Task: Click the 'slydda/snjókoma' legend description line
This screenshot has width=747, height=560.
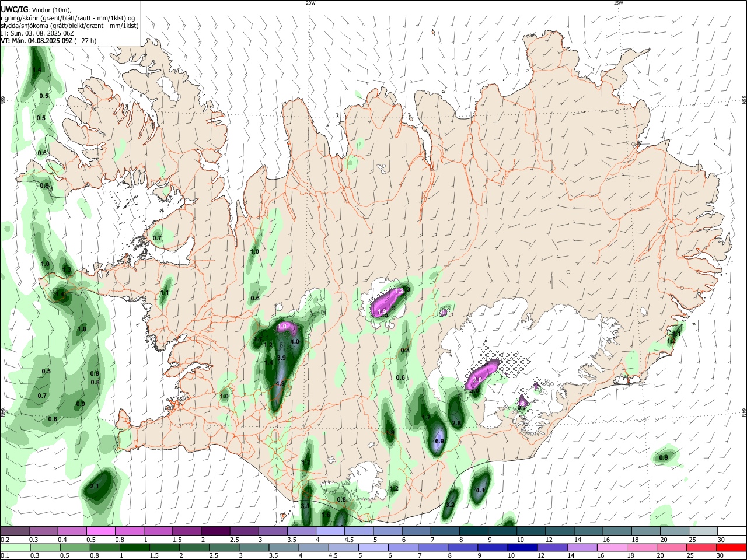Action: point(69,26)
